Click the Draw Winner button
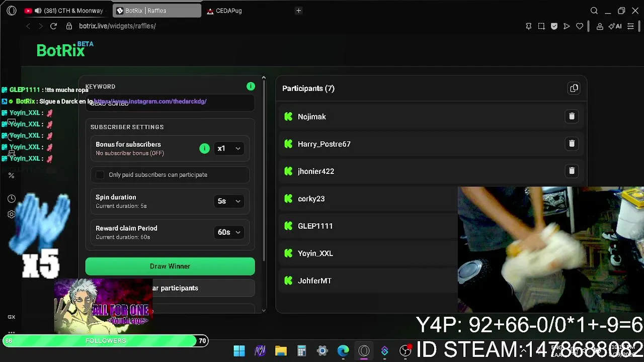644x362 pixels. 170,266
